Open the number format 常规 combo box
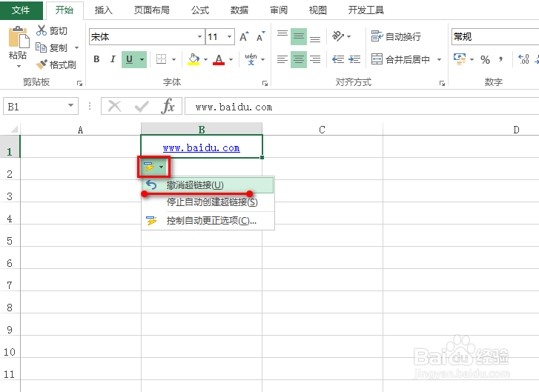 pos(495,37)
